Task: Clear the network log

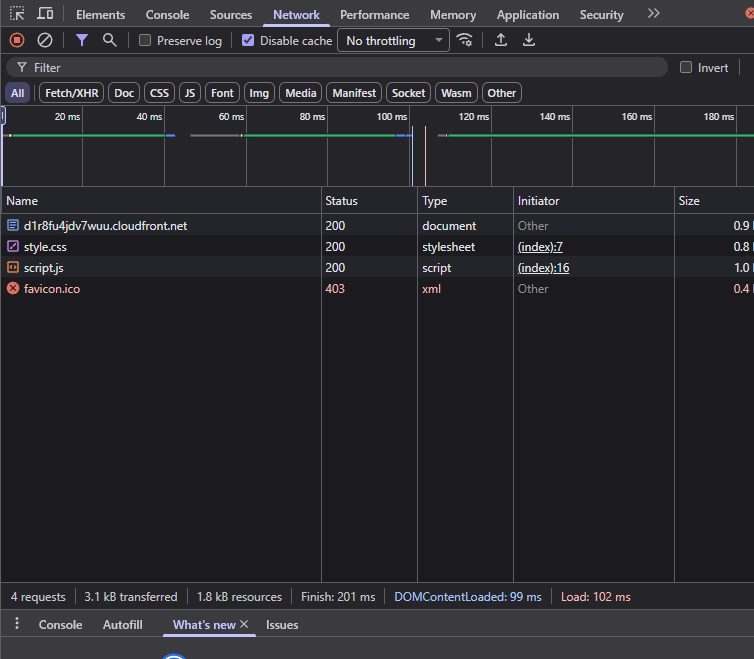Action: [x=45, y=40]
